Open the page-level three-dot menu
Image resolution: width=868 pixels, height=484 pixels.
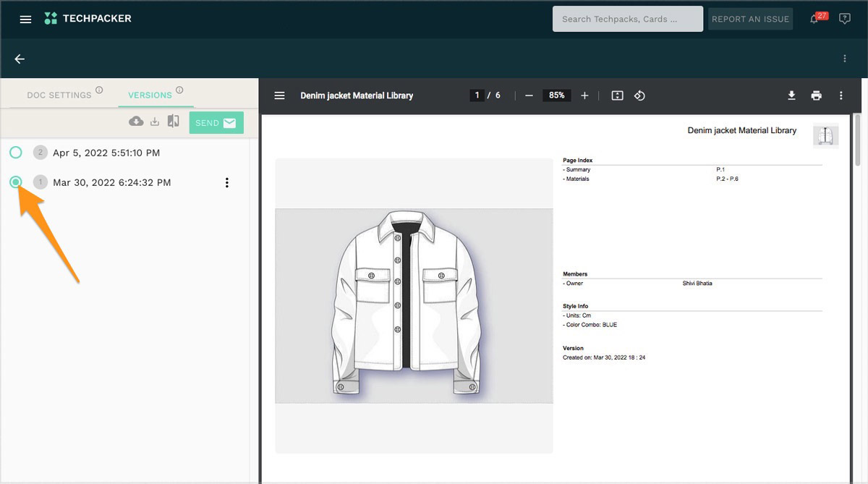point(844,59)
